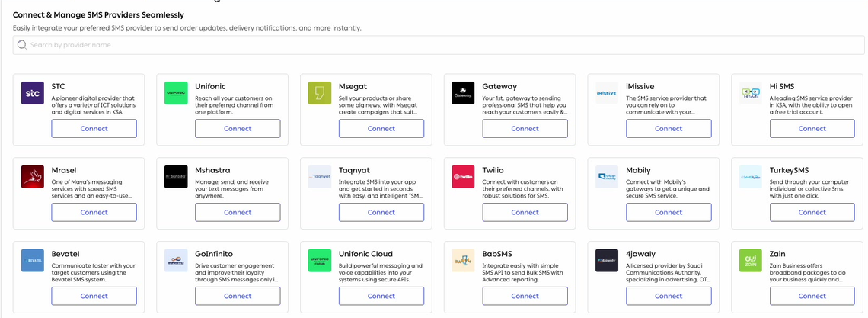This screenshot has height=318, width=868.
Task: Connect the Gateway provider
Action: click(525, 129)
